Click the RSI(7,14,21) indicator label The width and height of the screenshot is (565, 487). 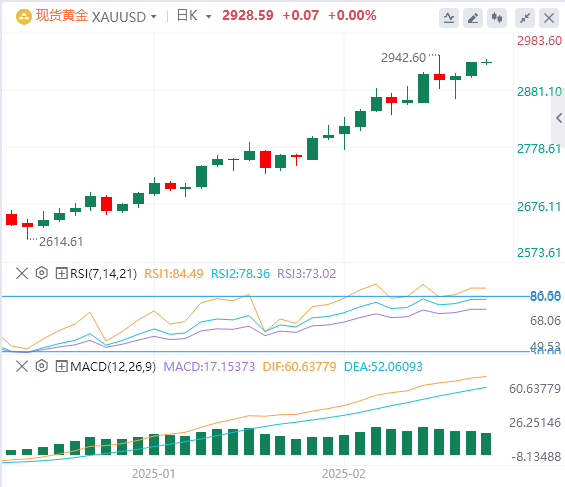[x=103, y=273]
